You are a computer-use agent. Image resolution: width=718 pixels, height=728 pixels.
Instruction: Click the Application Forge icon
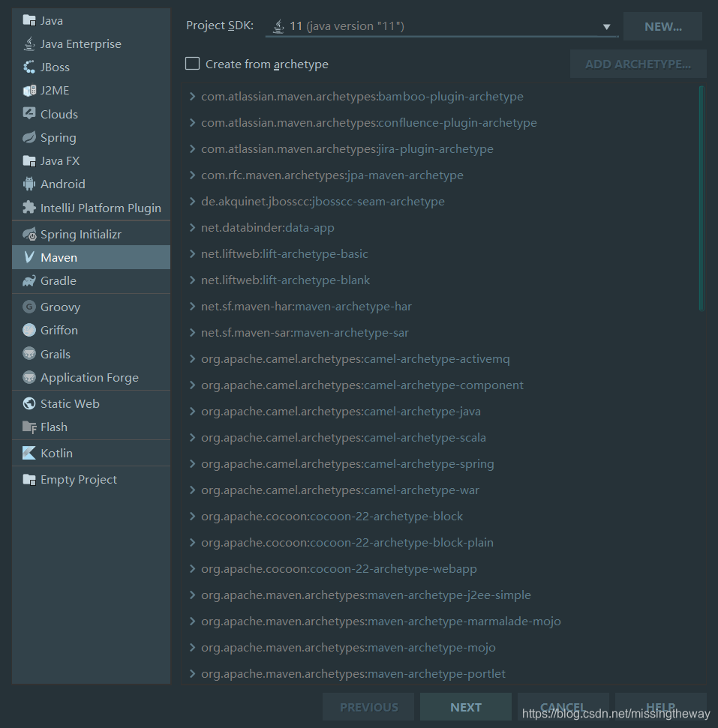29,377
